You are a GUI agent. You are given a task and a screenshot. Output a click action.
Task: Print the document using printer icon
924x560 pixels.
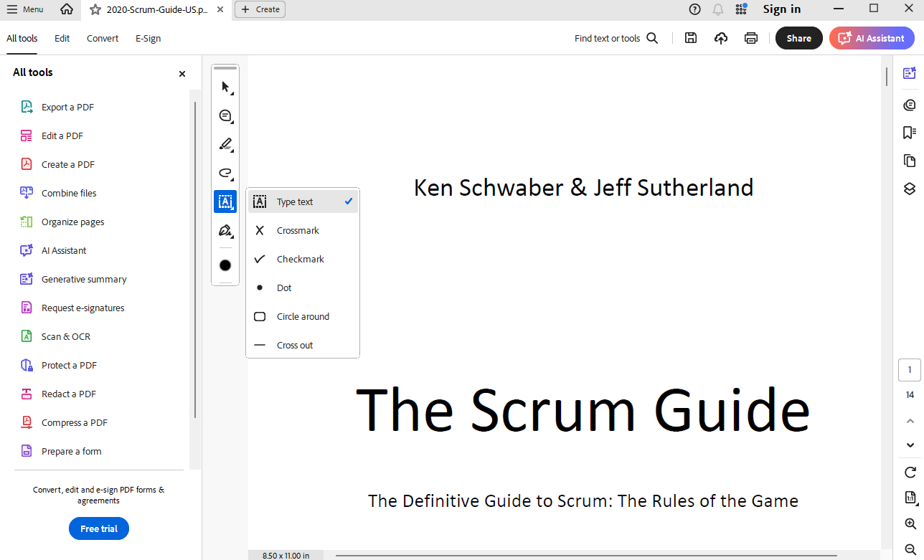[x=750, y=38]
